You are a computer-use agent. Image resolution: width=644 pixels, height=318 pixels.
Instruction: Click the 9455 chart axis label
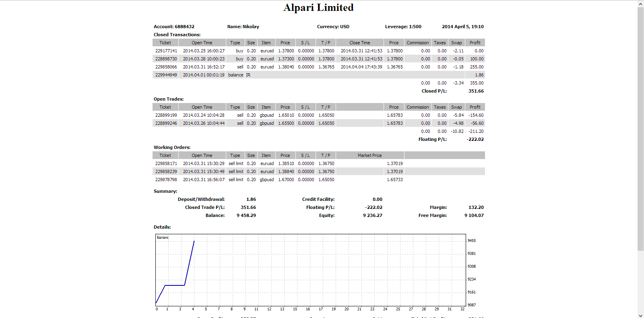click(x=472, y=241)
